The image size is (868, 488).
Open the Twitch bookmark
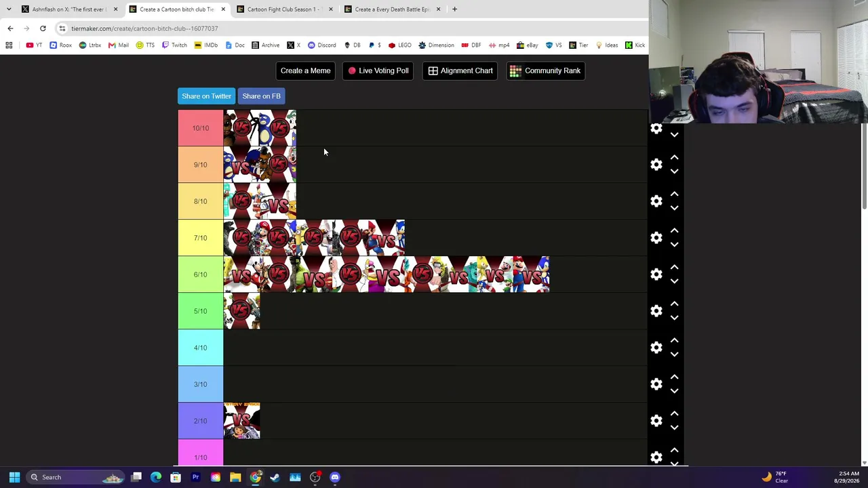coord(174,45)
